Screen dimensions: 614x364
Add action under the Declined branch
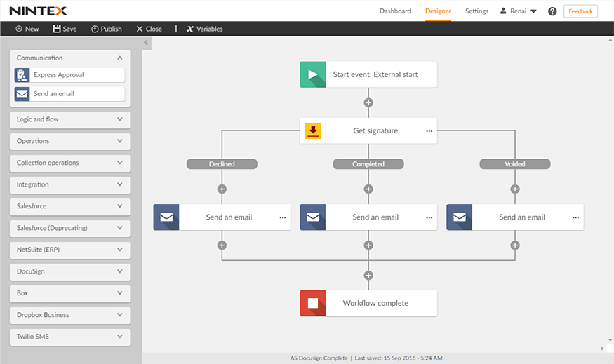pyautogui.click(x=222, y=189)
